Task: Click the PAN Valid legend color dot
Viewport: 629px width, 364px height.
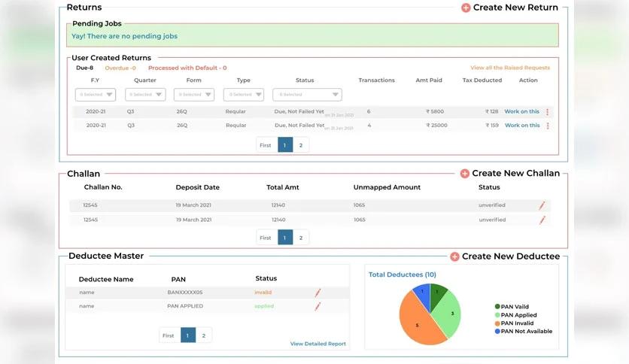Action: tap(497, 307)
